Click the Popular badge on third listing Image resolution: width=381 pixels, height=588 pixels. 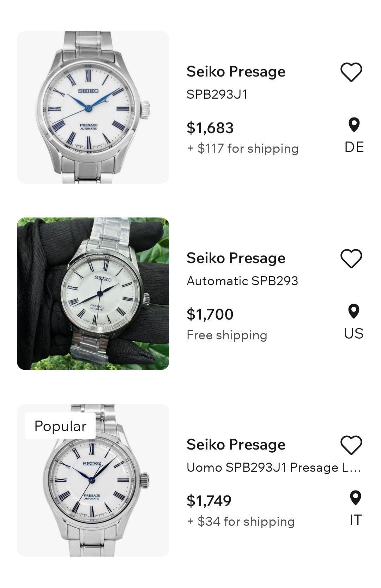(x=60, y=426)
